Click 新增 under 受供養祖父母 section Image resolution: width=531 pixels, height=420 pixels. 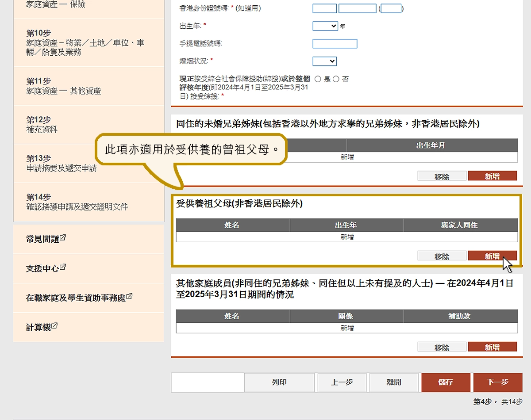click(x=492, y=256)
